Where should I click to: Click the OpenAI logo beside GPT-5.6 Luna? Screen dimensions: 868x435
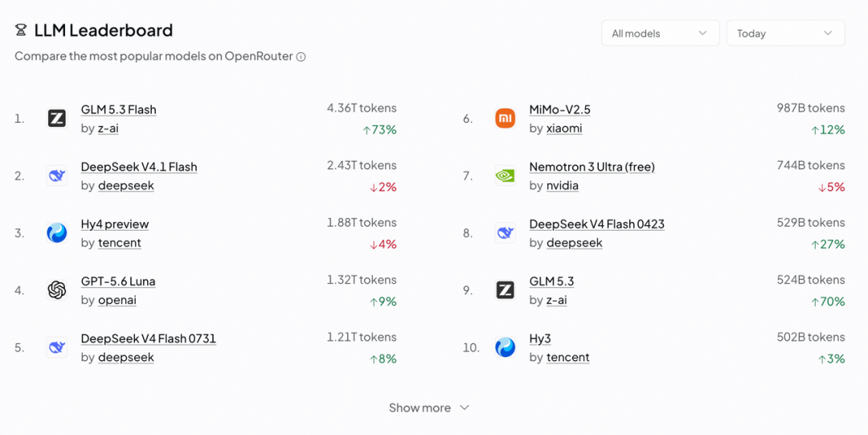(56, 289)
